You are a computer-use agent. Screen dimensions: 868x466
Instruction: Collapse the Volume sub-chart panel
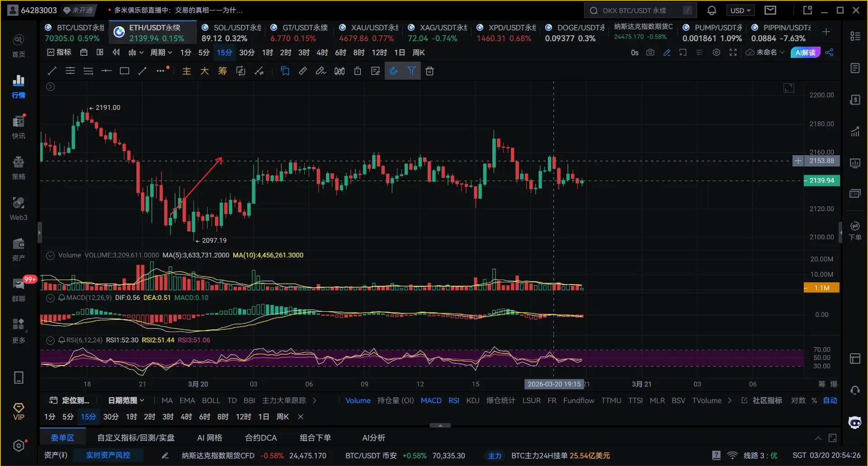click(51, 255)
